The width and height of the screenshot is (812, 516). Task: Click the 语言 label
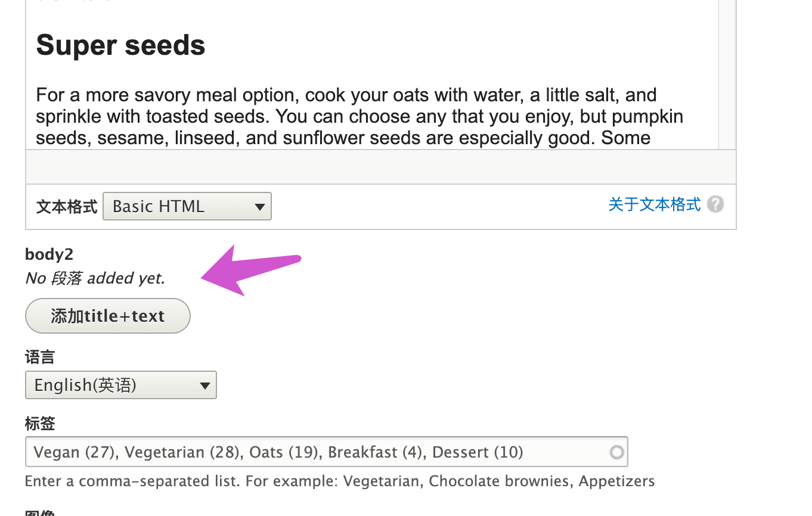(40, 358)
